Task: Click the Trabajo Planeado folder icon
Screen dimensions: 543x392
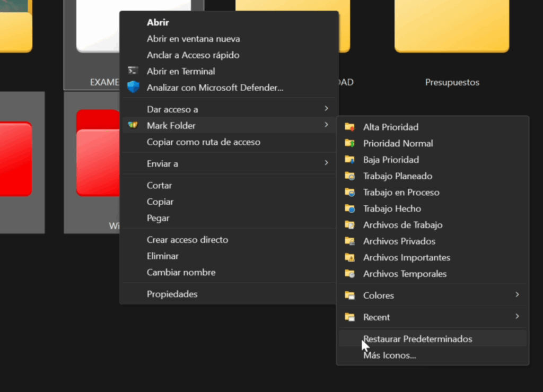Action: (x=350, y=176)
